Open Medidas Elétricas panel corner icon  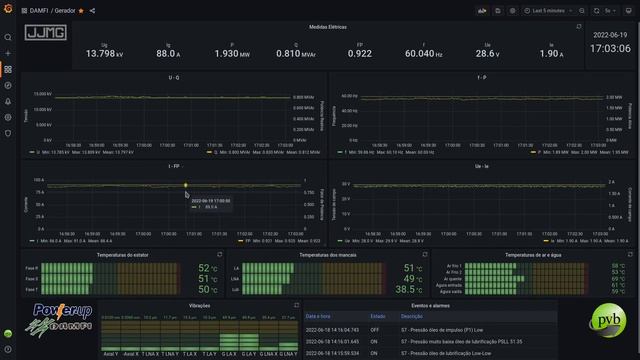579,27
